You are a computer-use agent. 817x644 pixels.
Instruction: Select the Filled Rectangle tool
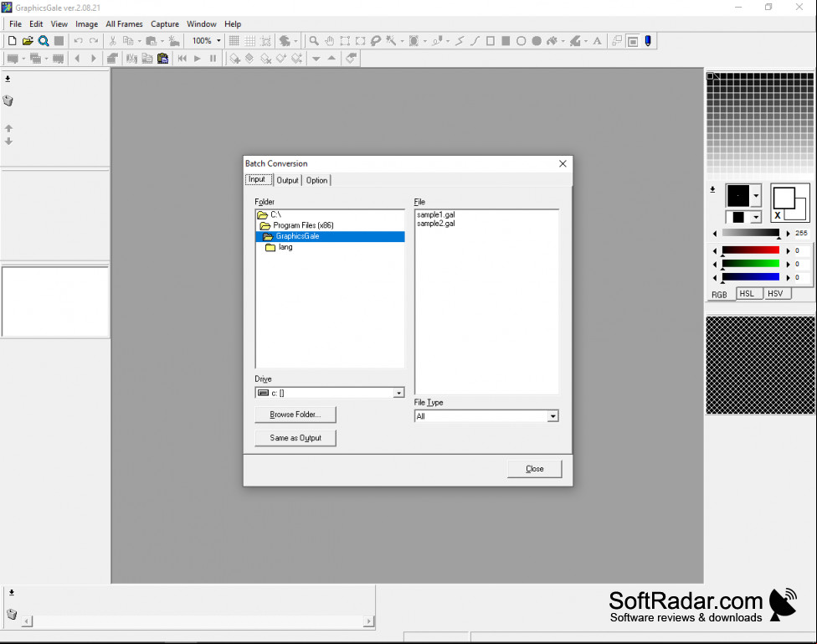pos(506,41)
